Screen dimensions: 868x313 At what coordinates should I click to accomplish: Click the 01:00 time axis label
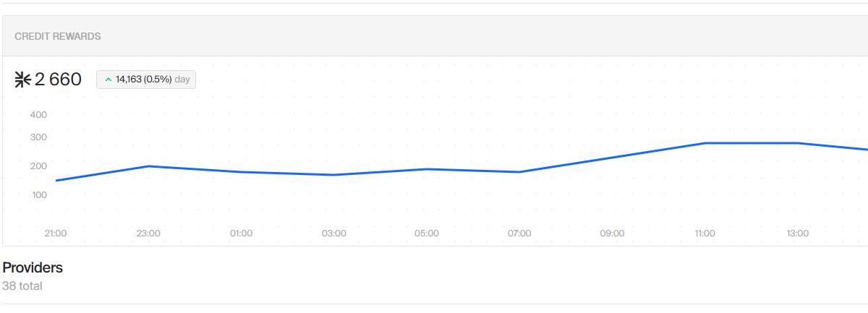(241, 233)
